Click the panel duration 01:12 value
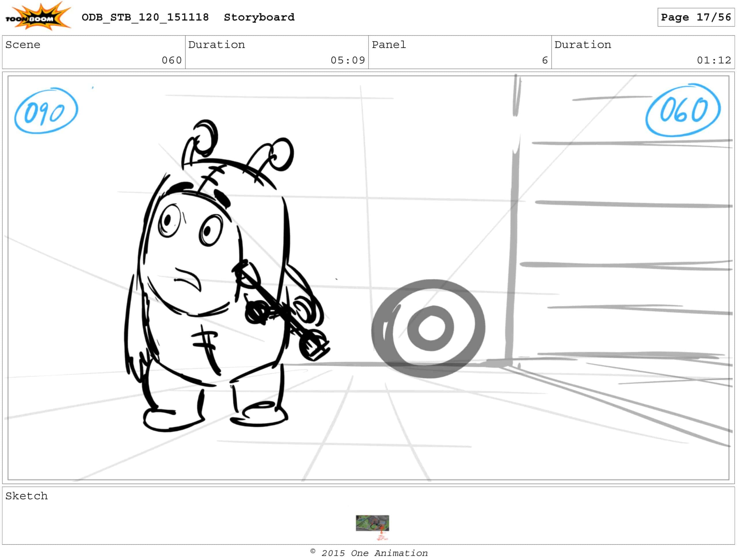This screenshot has height=560, width=737. [x=714, y=60]
